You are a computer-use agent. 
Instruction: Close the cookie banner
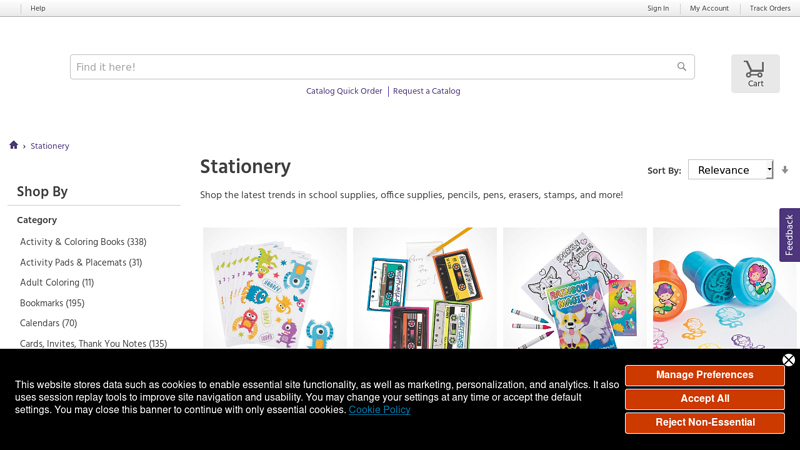pos(788,360)
